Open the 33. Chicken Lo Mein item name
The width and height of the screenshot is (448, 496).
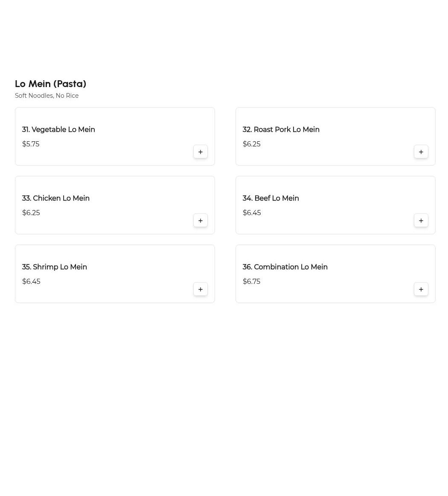tap(56, 198)
